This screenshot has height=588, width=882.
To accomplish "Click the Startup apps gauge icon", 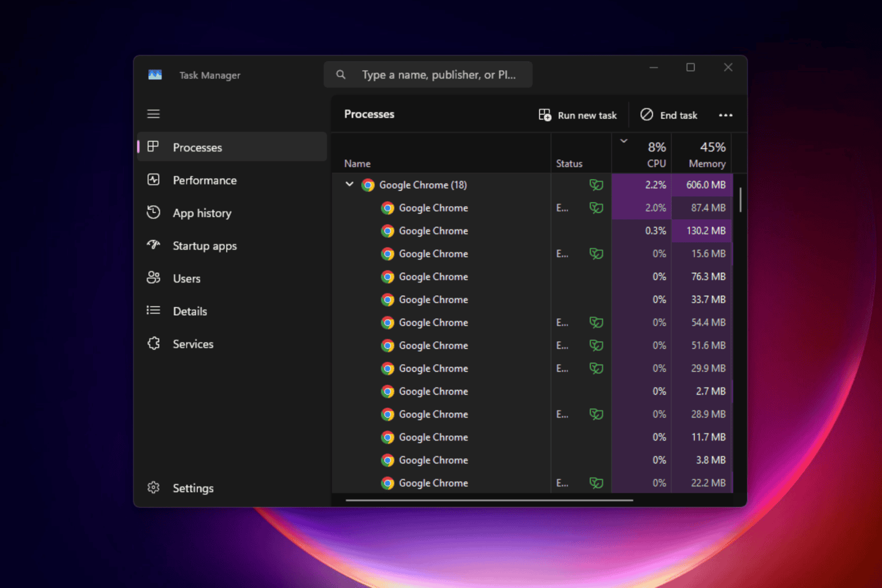I will point(153,245).
